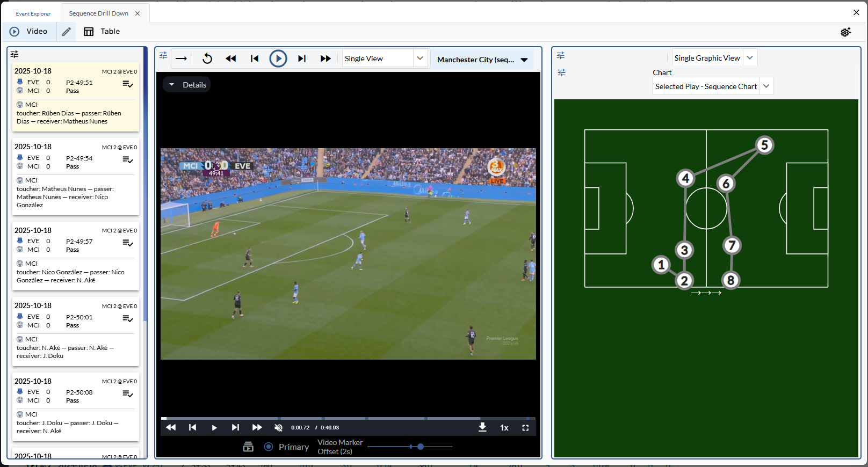Open the Single Graphic View dropdown
The width and height of the screenshot is (868, 467).
[714, 58]
